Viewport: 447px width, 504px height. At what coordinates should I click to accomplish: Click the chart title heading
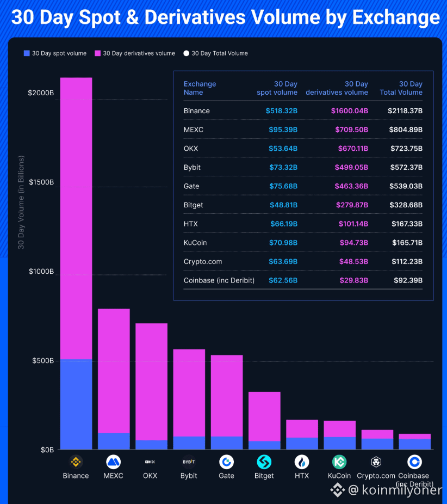click(x=226, y=17)
